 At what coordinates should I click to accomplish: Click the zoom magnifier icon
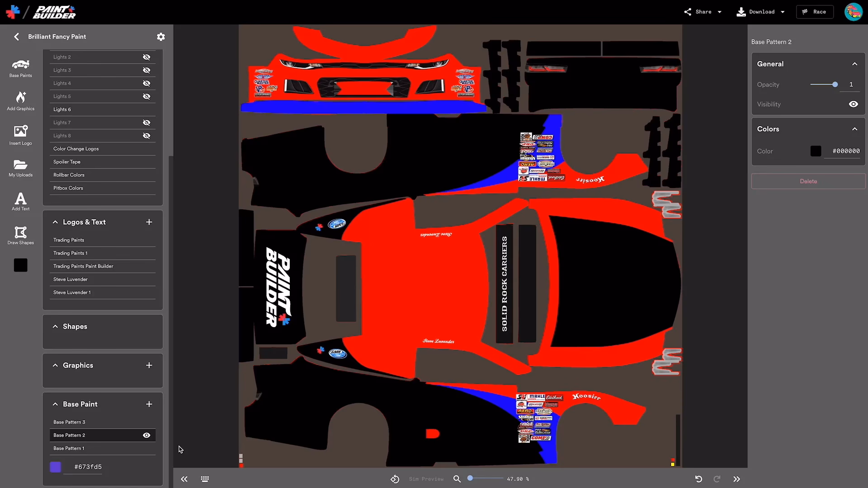(457, 479)
